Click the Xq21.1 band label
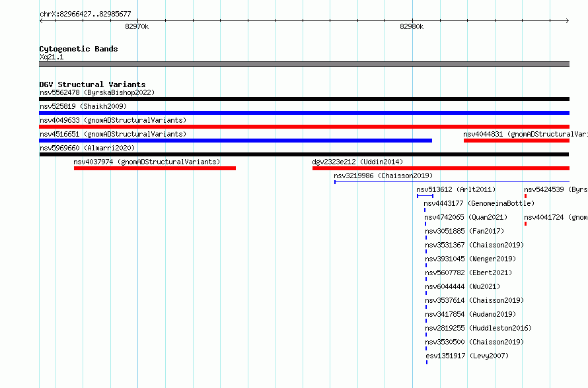The height and width of the screenshot is (388, 588). pyautogui.click(x=52, y=57)
